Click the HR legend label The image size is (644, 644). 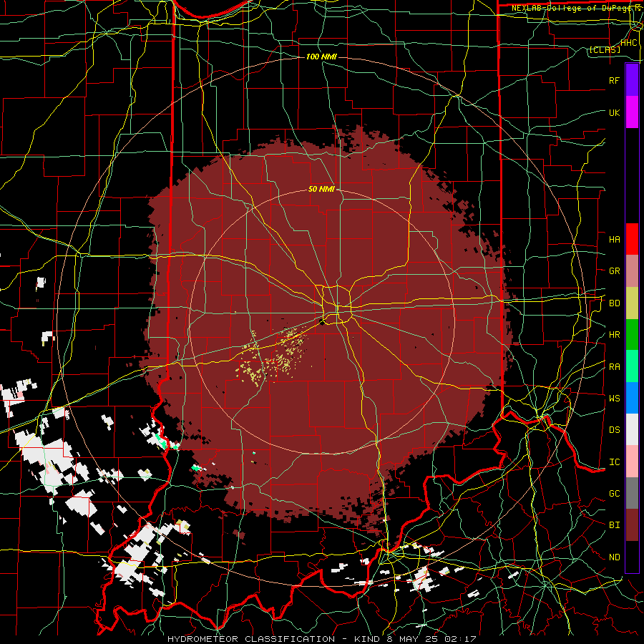(614, 335)
